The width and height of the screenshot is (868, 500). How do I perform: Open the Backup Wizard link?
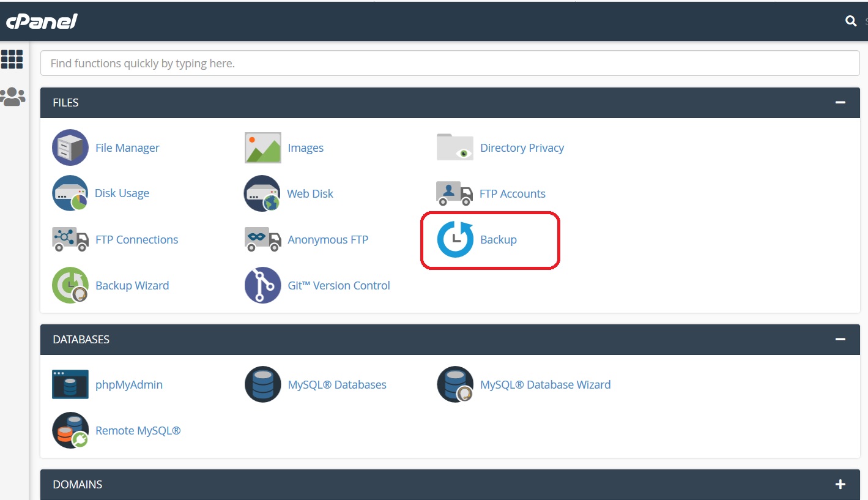(x=132, y=285)
